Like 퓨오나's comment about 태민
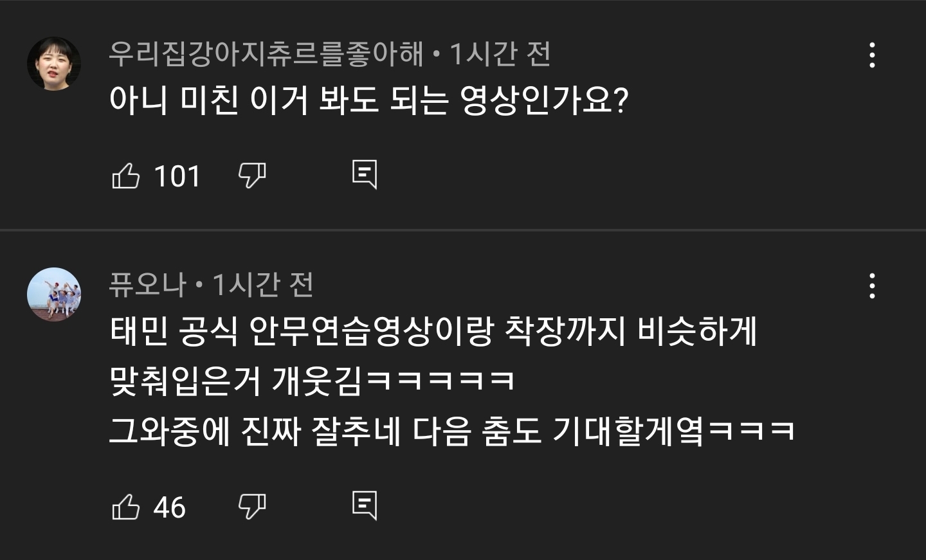 (x=126, y=507)
